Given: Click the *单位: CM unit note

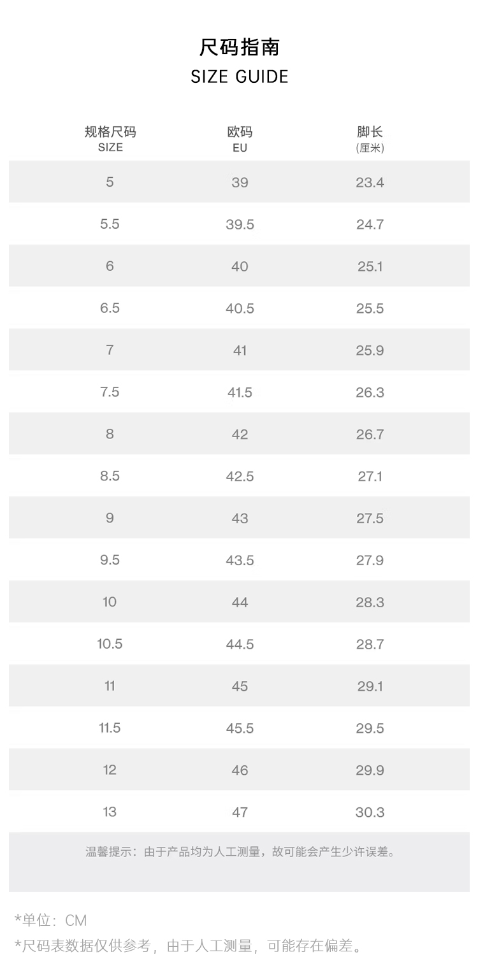Looking at the screenshot, I should point(50,920).
